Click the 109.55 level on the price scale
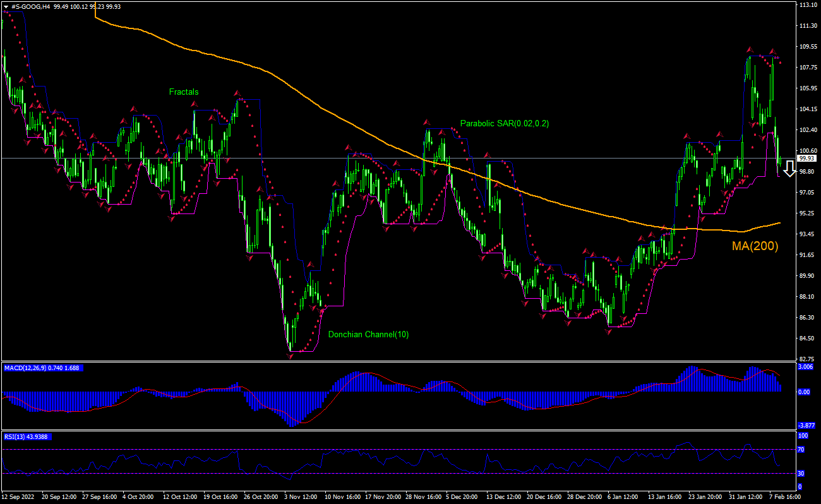Screen dimensions: 821x504 tap(808, 47)
